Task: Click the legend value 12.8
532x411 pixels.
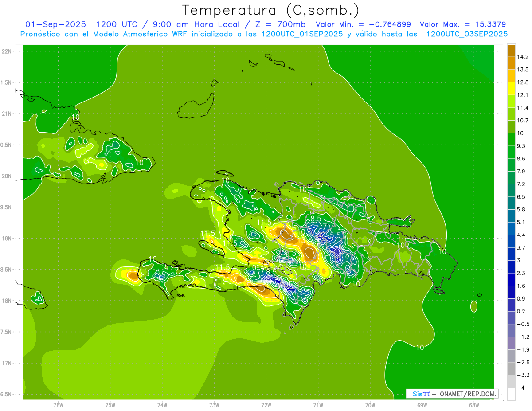Action: 523,82
